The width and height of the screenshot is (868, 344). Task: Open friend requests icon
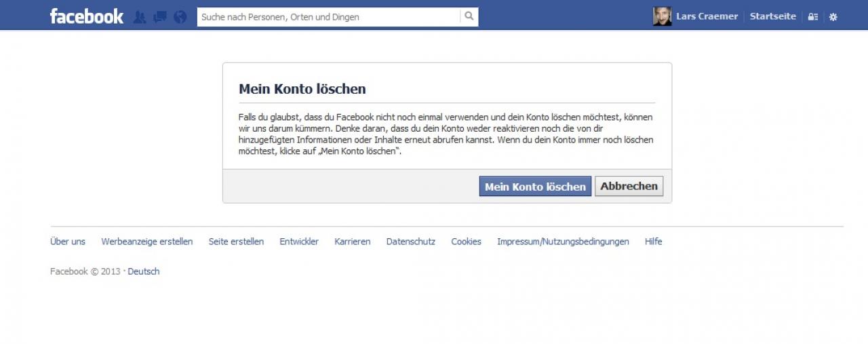(140, 17)
